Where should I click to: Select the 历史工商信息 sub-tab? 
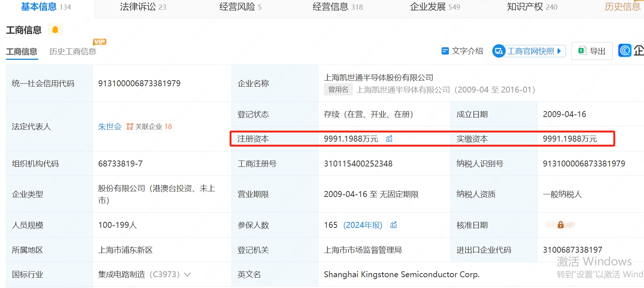73,51
